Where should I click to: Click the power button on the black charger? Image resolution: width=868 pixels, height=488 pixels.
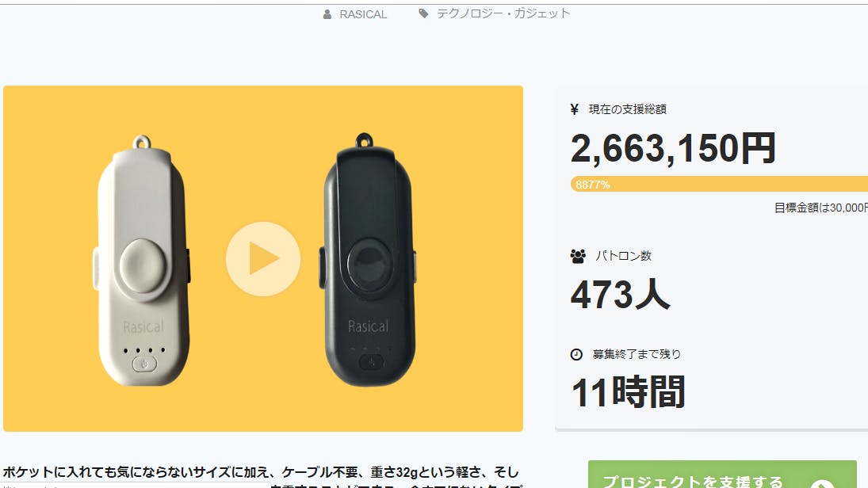click(x=372, y=362)
